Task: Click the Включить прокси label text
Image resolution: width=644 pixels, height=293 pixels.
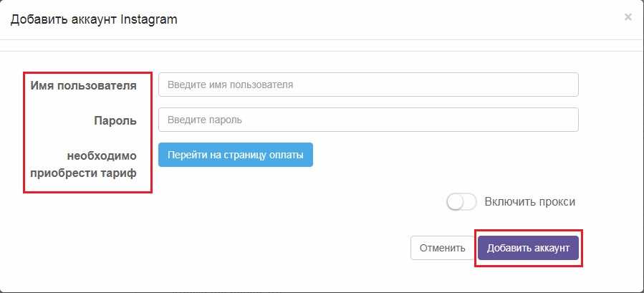Action: 529,202
